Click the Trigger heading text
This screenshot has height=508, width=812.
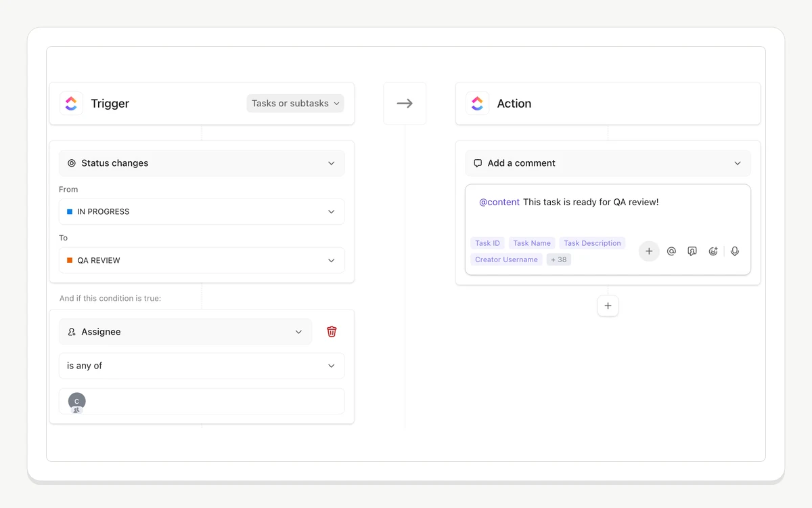click(110, 104)
